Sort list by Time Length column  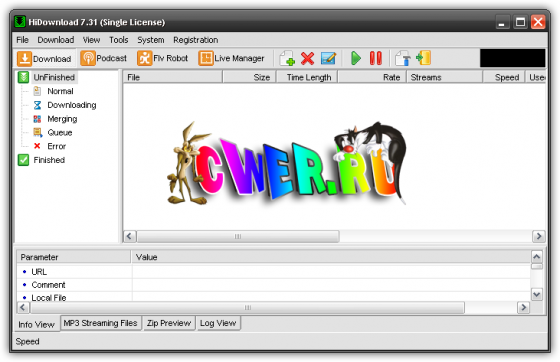pyautogui.click(x=309, y=77)
